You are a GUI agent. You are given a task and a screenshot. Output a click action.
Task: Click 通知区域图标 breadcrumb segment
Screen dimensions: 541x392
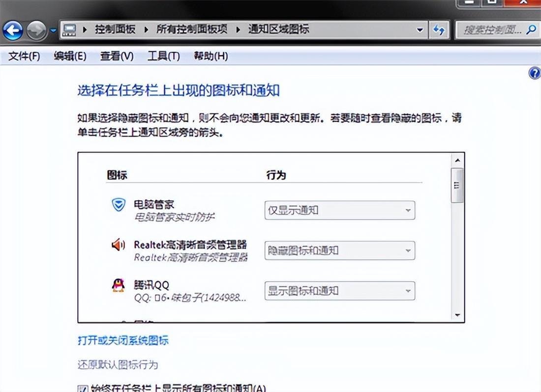[x=278, y=29]
